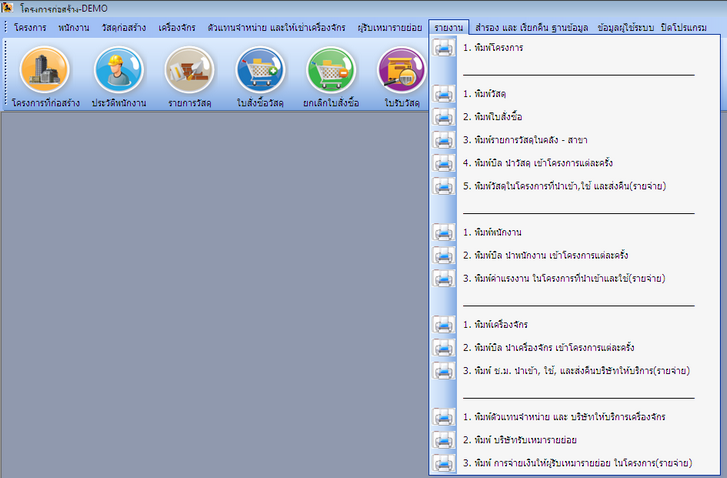Open สำรอง และ เรียกคืน ฐานข้อมูล menu
Screen dimensions: 727x478
pos(531,27)
